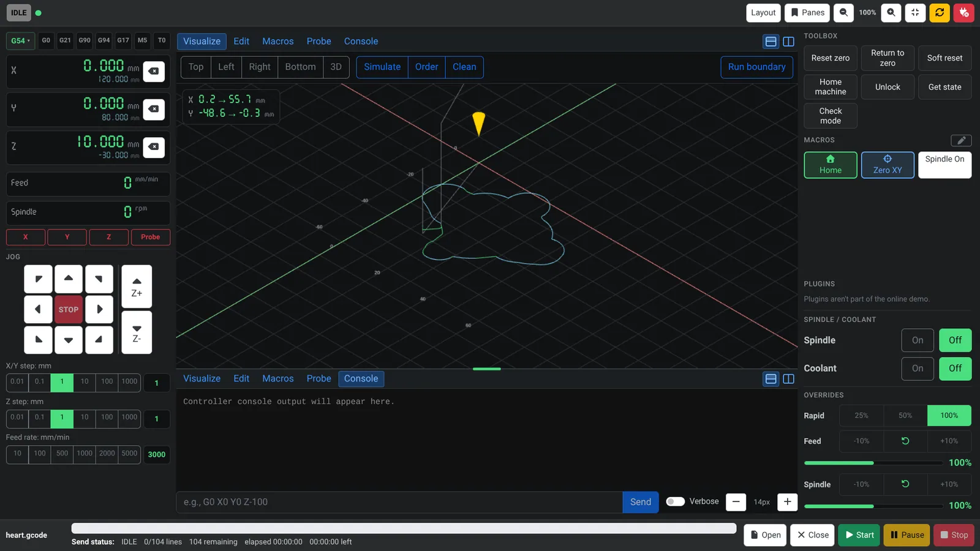Open the G54 coordinate system dropdown
The image size is (980, 551).
click(x=20, y=41)
